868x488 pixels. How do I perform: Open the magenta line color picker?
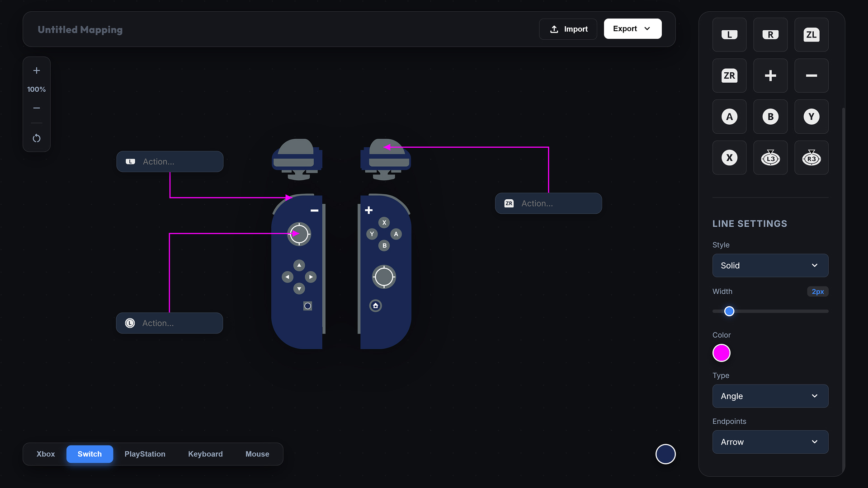721,353
